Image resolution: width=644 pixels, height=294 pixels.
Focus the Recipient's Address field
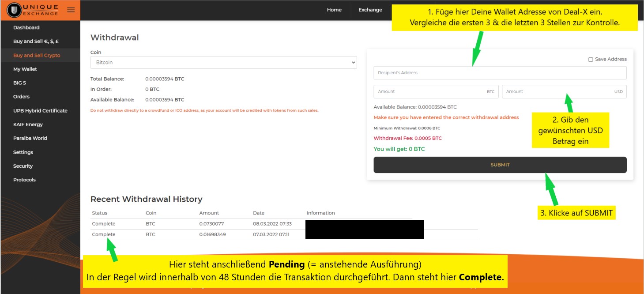(500, 73)
